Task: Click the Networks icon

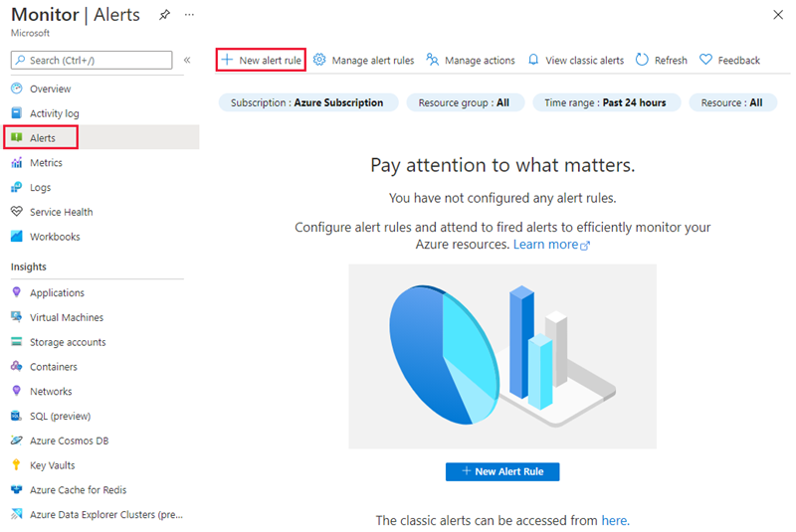Action: 17,391
